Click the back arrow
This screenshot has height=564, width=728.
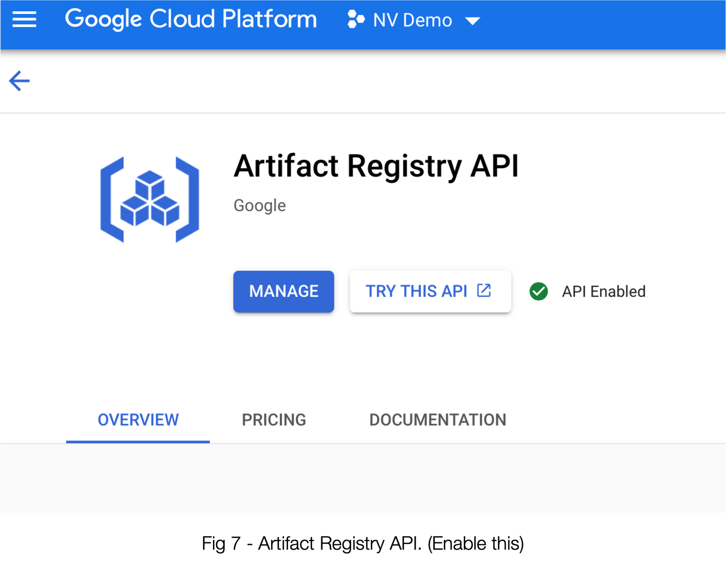click(19, 81)
